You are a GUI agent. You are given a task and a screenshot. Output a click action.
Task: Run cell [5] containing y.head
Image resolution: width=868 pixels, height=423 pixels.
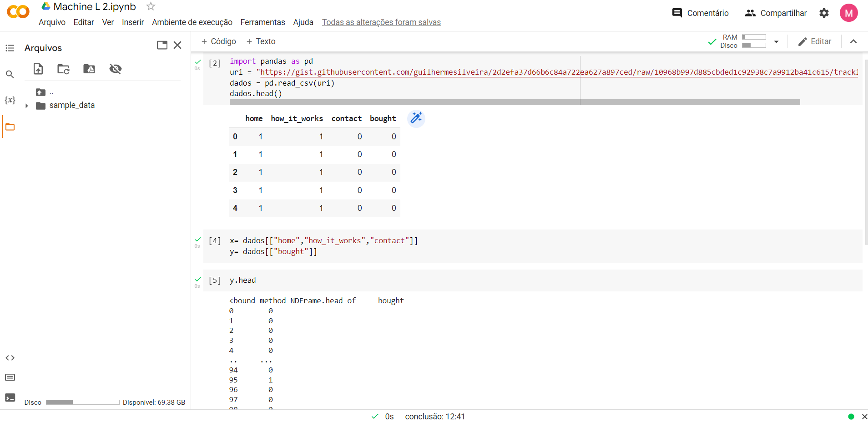click(x=215, y=280)
